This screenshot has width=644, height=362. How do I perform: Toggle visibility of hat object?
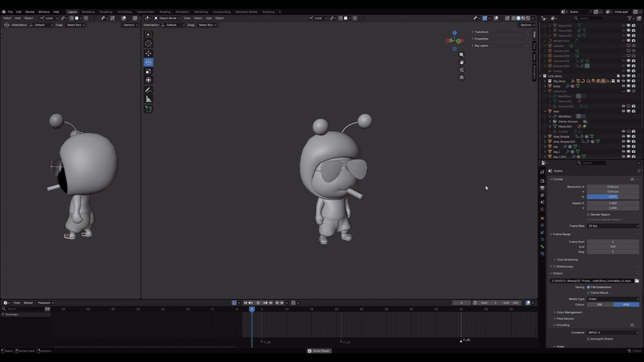coord(623,147)
